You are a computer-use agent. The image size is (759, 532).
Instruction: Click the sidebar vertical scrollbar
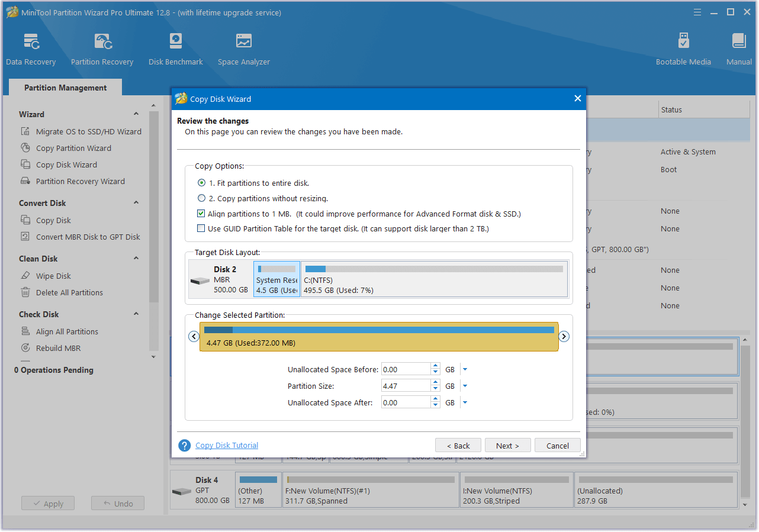click(x=154, y=207)
